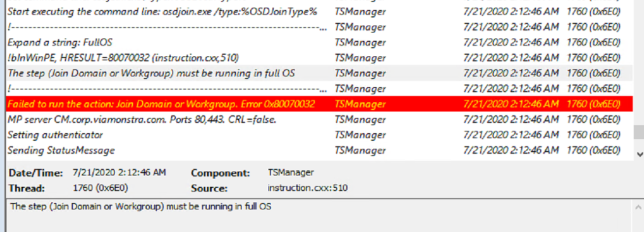644x232 pixels.
Task: Click the message text in bottom details box
Action: coord(140,206)
